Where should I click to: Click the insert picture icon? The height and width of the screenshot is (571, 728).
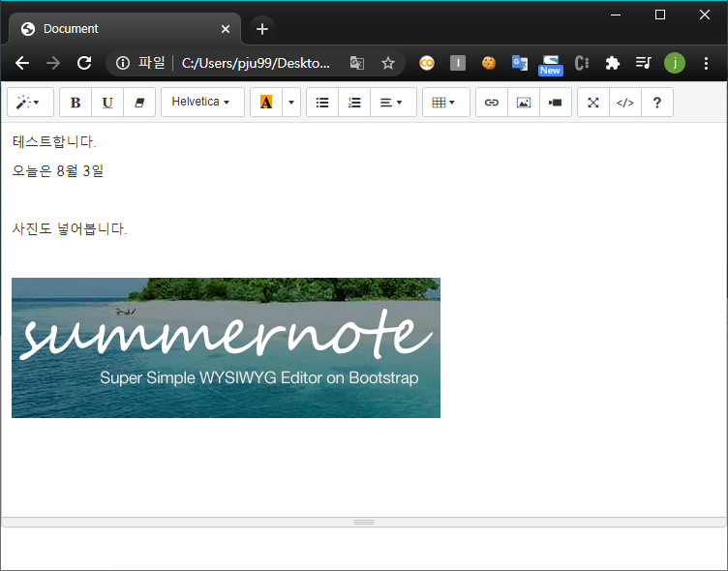(524, 103)
